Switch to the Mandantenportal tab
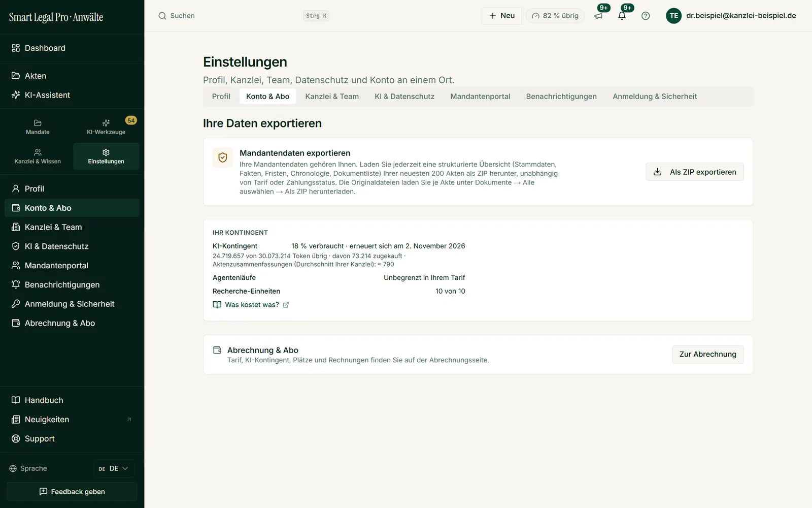Screen dimensions: 812x508 point(480,97)
